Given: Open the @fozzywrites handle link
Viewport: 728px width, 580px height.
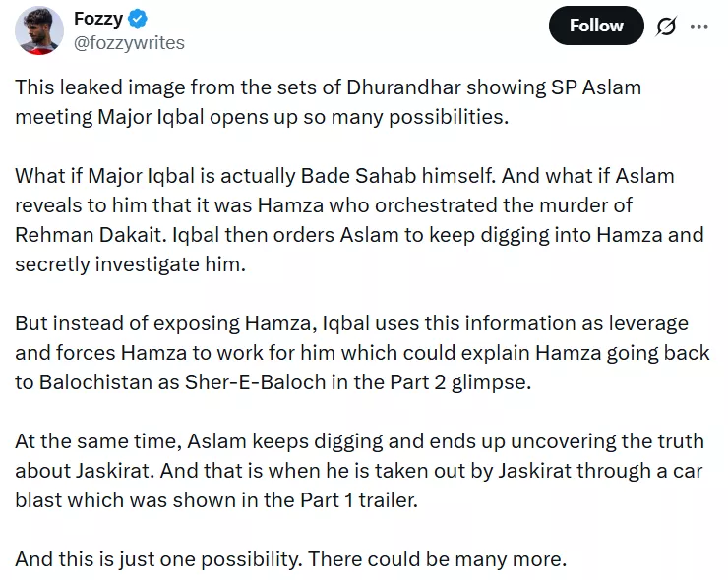Looking at the screenshot, I should (x=129, y=42).
